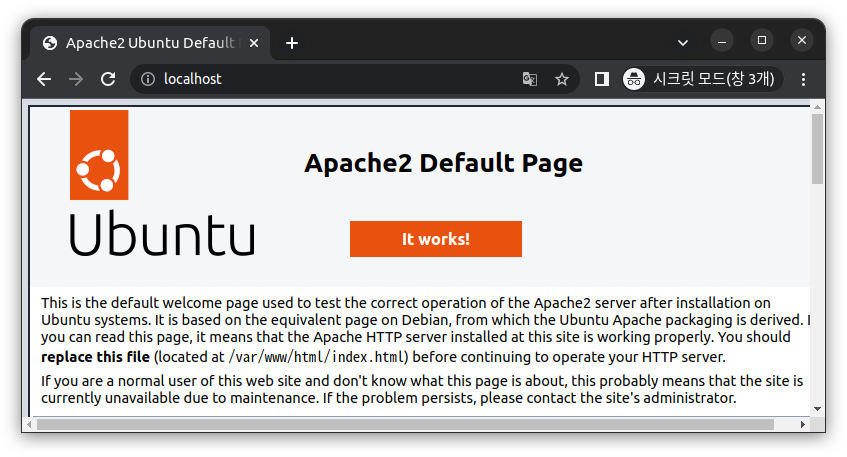The width and height of the screenshot is (847, 457).
Task: Click the scroll up arrow
Action: (x=817, y=107)
